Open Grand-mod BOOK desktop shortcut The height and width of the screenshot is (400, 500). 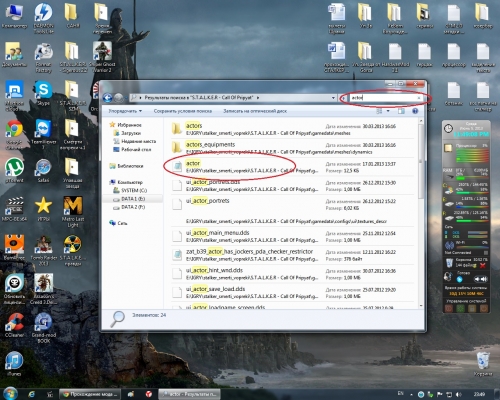tap(44, 328)
